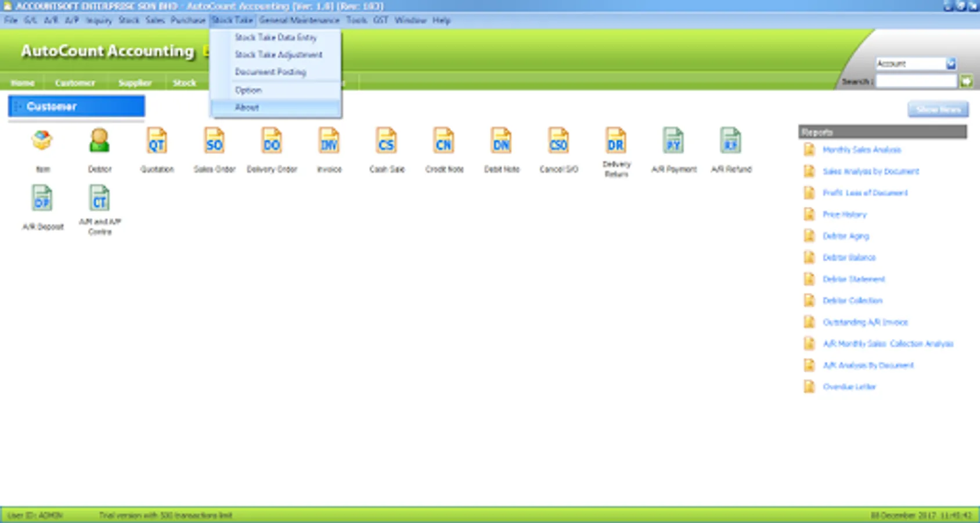This screenshot has height=523, width=980.
Task: Open the Cancel S/O (CSO) icon
Action: 559,141
